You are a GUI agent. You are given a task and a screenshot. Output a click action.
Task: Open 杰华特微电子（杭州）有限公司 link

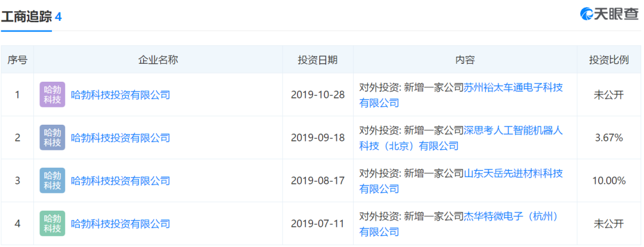tap(461, 224)
